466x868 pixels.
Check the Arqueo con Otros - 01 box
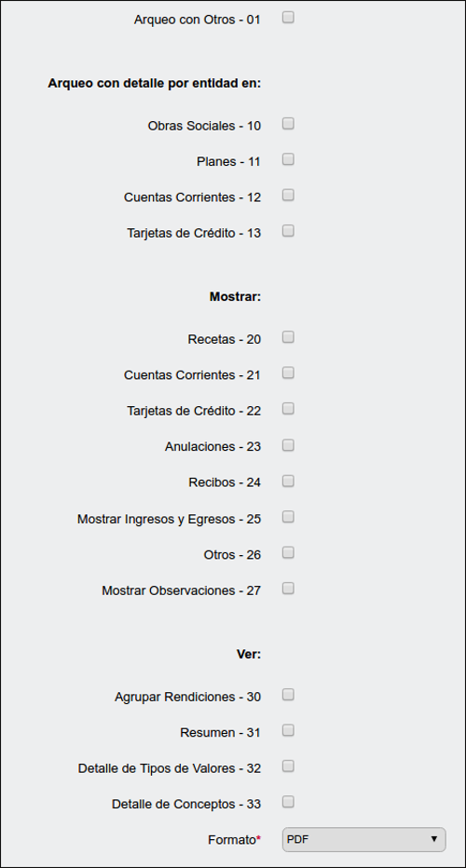coord(288,17)
